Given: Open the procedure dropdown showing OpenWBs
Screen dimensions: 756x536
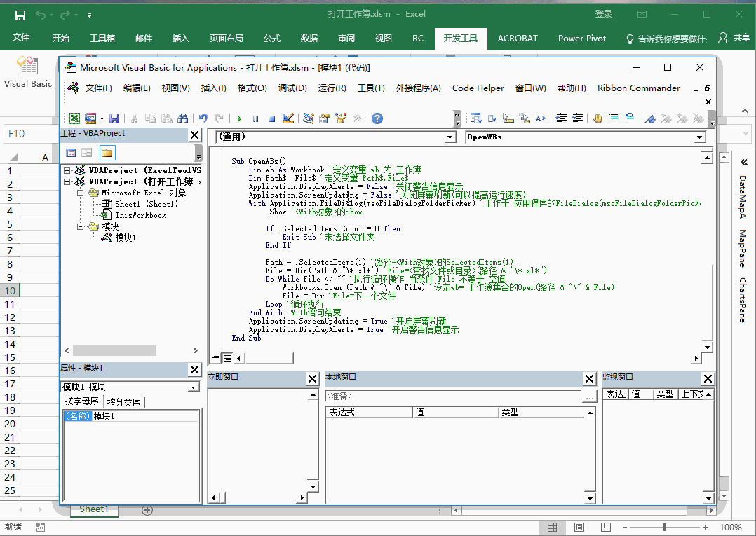Looking at the screenshot, I should [x=699, y=137].
